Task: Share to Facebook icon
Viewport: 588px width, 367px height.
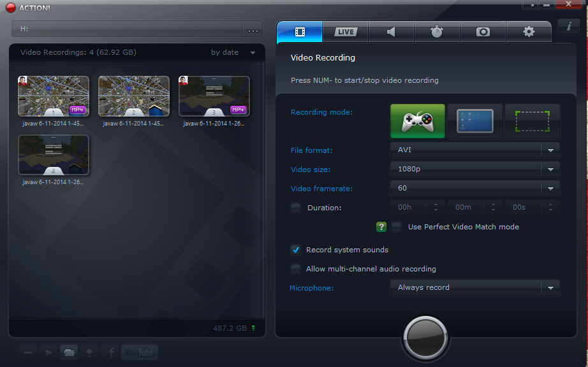Action: click(111, 352)
